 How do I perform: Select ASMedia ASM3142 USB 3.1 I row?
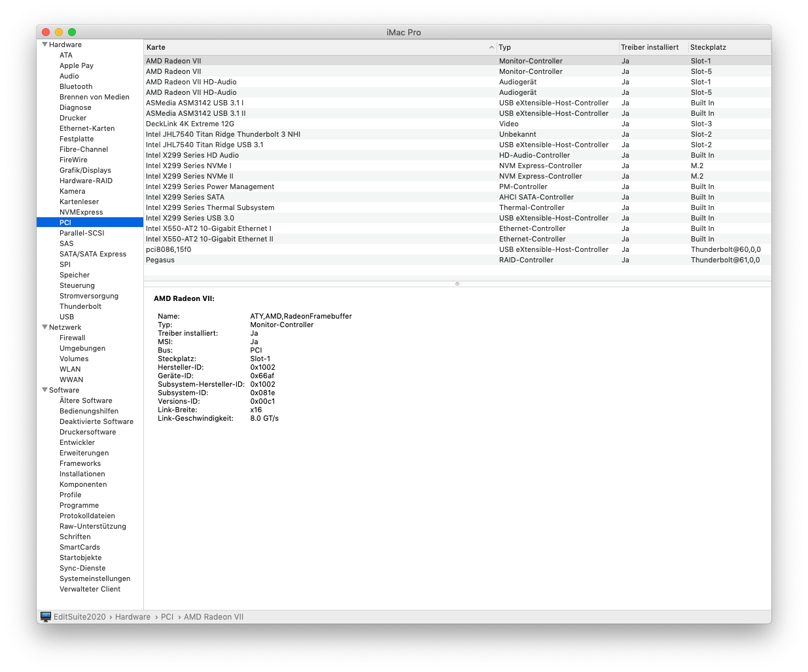[457, 103]
